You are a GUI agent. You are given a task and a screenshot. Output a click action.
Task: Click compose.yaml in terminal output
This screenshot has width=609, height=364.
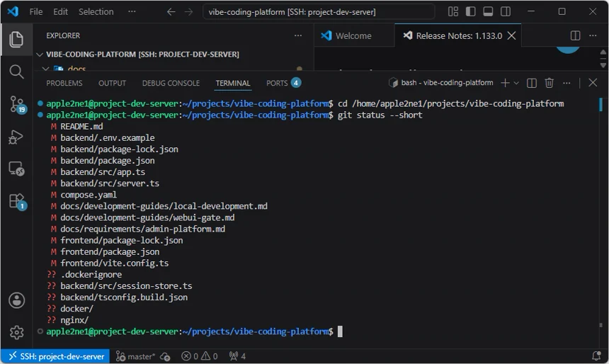(89, 195)
